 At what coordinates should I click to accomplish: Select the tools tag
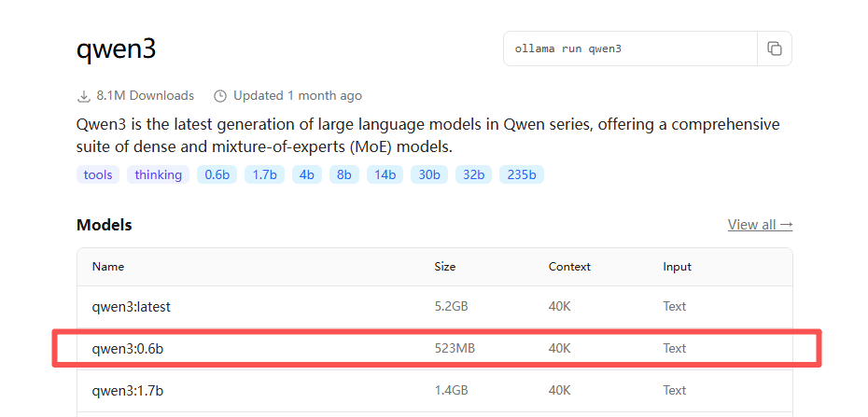(98, 174)
